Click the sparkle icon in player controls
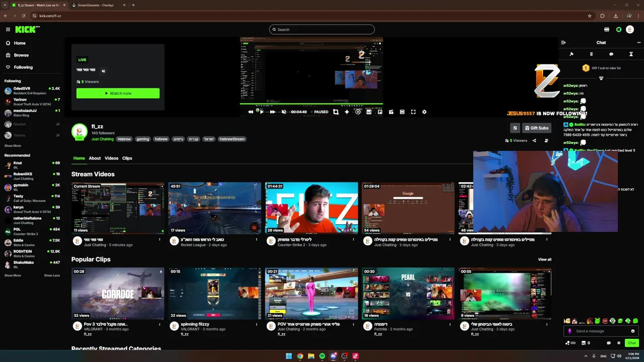 point(347,112)
